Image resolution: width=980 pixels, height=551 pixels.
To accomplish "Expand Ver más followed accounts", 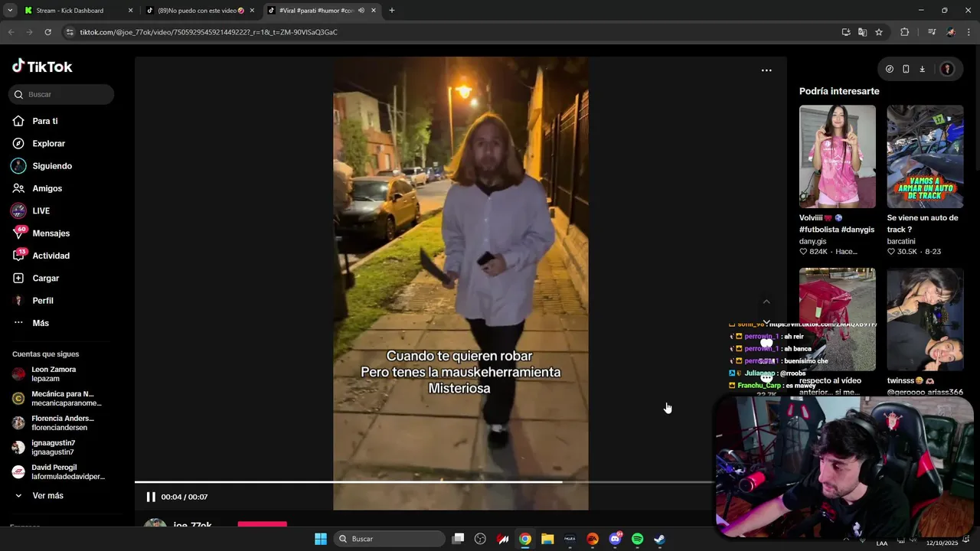I will (x=47, y=496).
